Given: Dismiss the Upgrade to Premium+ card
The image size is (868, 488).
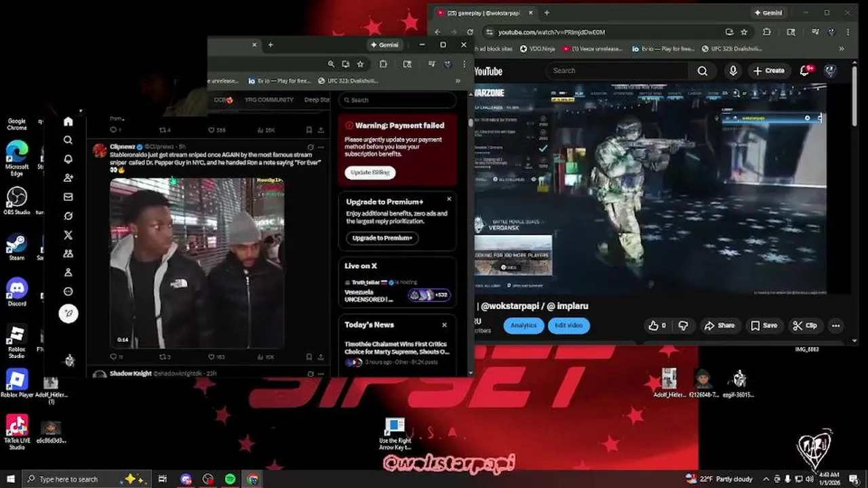Looking at the screenshot, I should pyautogui.click(x=449, y=199).
